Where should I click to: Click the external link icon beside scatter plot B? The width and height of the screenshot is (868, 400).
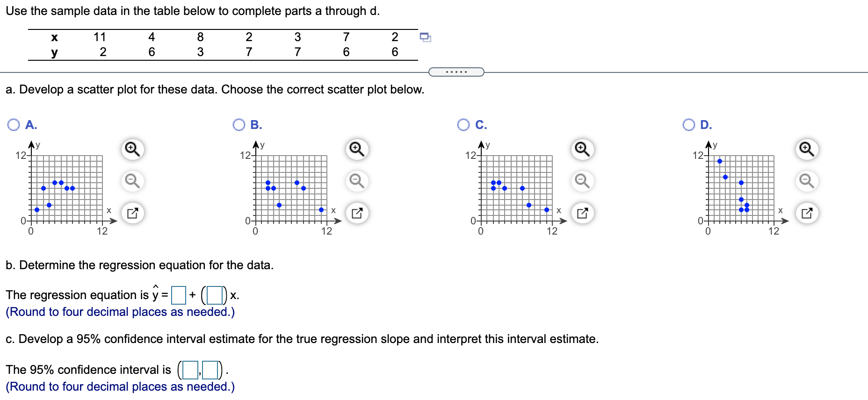point(357,213)
